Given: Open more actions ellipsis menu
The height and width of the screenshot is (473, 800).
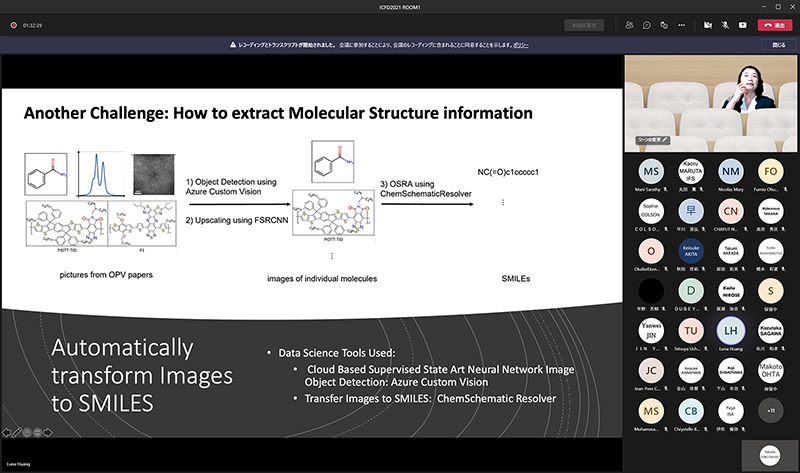Looking at the screenshot, I should click(x=682, y=25).
